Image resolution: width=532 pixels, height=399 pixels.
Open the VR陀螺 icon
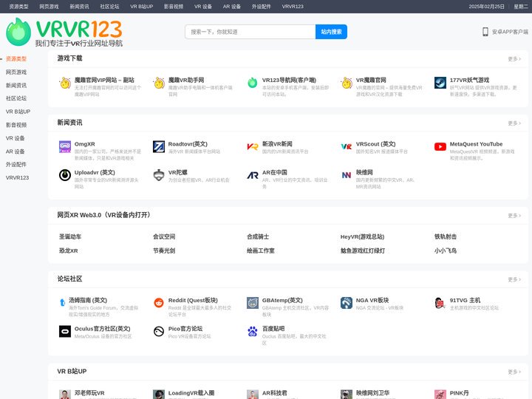pos(159,175)
